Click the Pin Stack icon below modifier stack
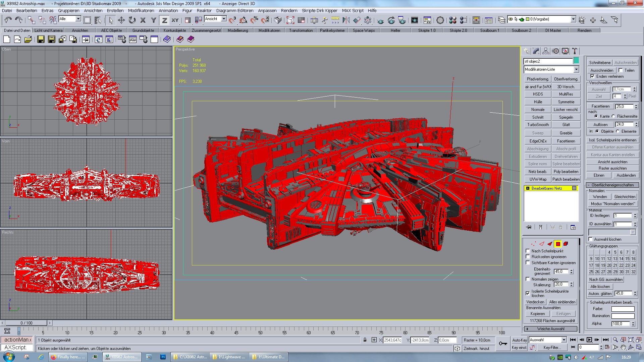Viewport: 644px width, 362px height. click(529, 227)
